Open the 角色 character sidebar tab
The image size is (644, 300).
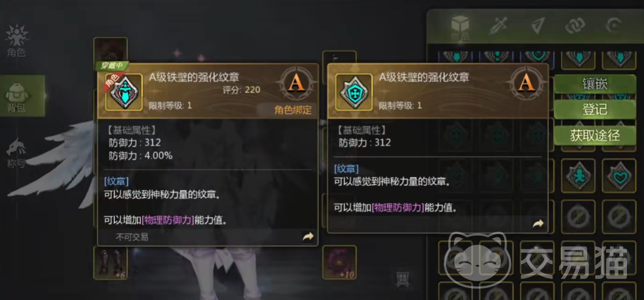(16, 41)
